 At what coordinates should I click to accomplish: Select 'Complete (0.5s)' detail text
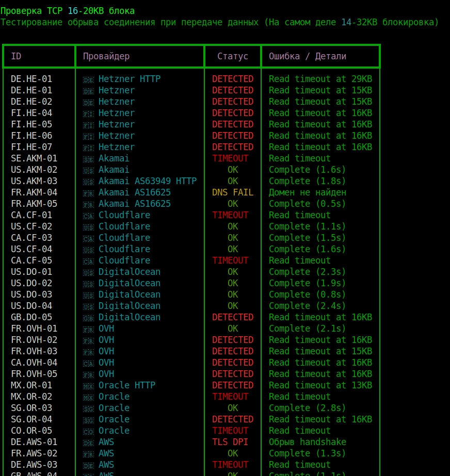pyautogui.click(x=307, y=204)
